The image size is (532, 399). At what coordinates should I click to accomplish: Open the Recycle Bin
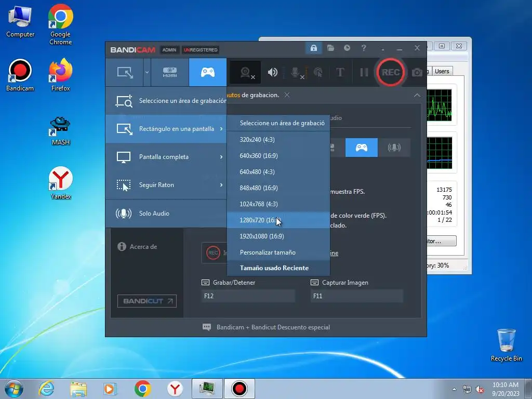pyautogui.click(x=506, y=345)
